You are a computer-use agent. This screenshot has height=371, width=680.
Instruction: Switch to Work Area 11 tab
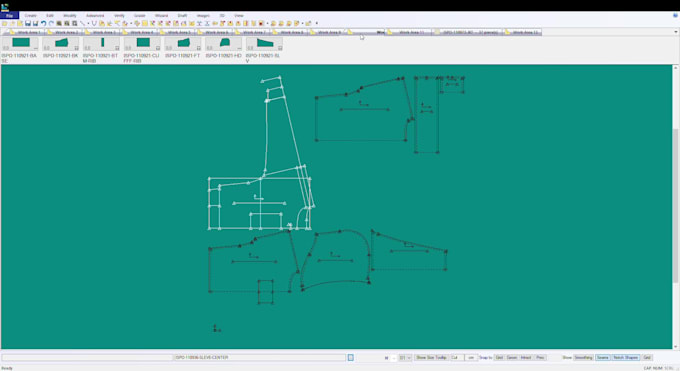[x=408, y=32]
